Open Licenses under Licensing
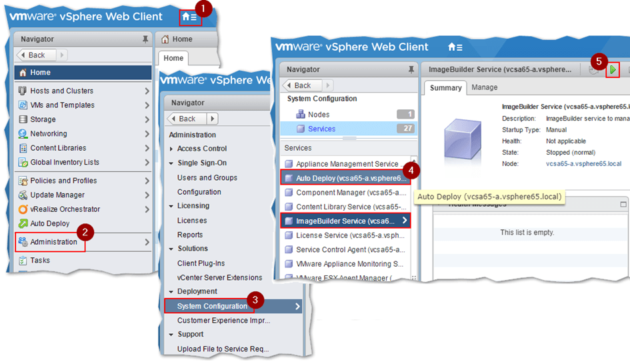The height and width of the screenshot is (364, 630). pos(192,221)
